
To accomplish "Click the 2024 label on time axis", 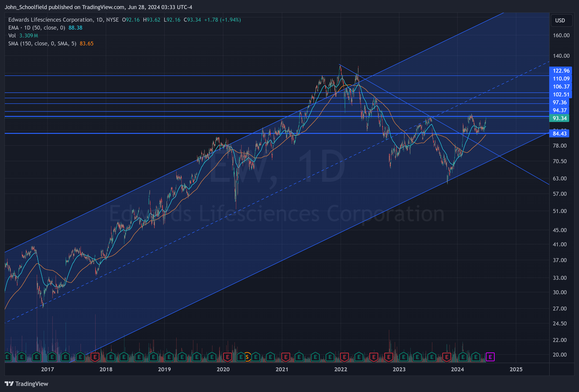I will pos(457,369).
